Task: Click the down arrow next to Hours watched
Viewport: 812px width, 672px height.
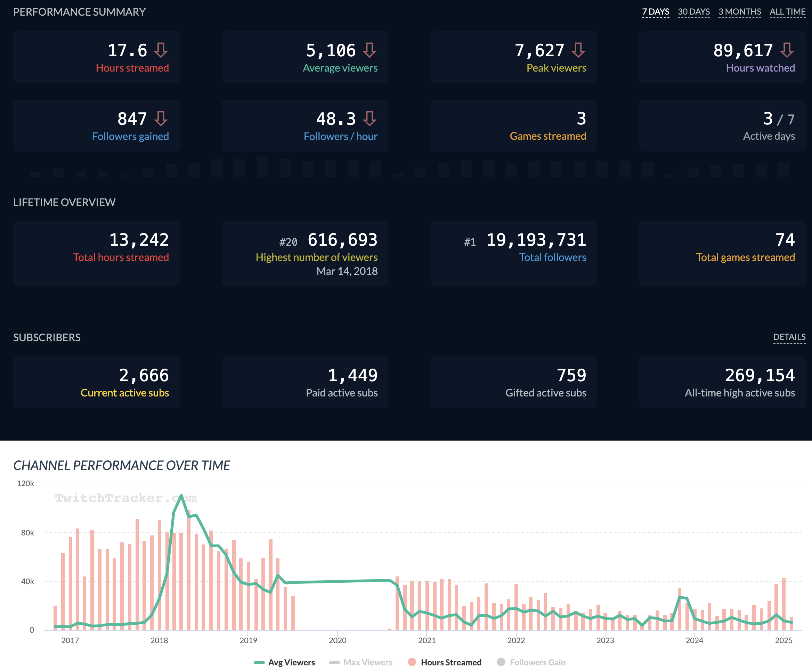Action: point(787,50)
